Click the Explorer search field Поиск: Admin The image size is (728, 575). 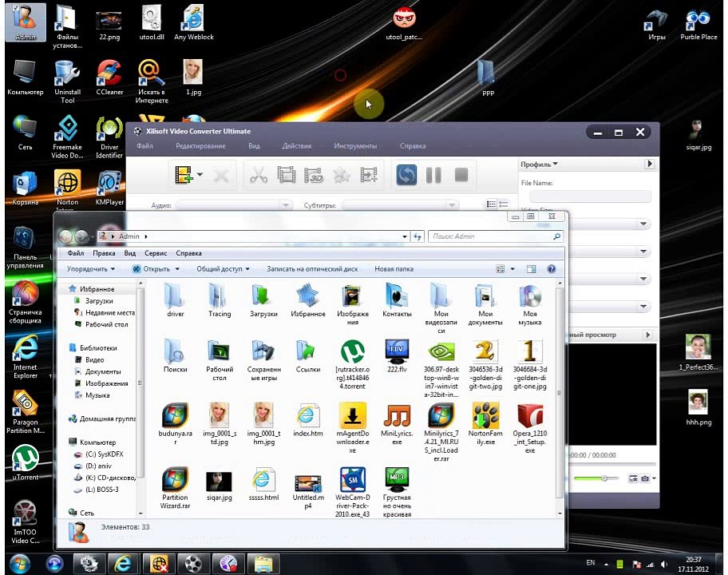[495, 236]
